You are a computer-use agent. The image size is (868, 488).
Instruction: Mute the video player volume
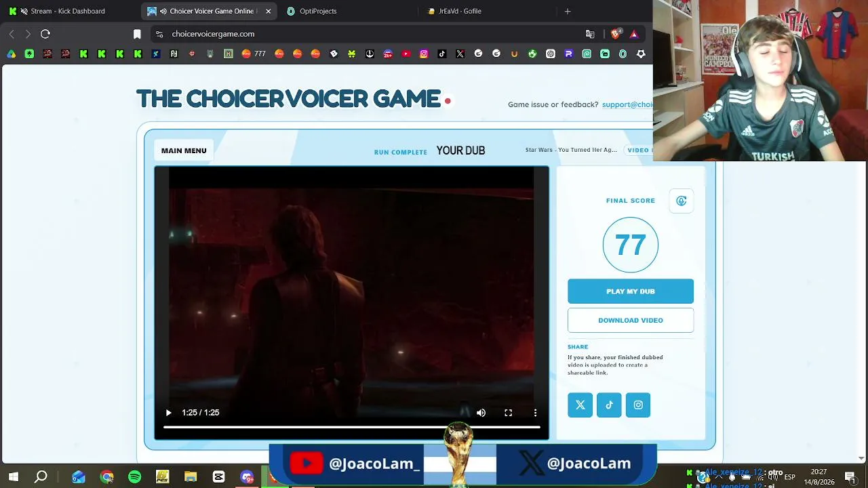(x=481, y=413)
